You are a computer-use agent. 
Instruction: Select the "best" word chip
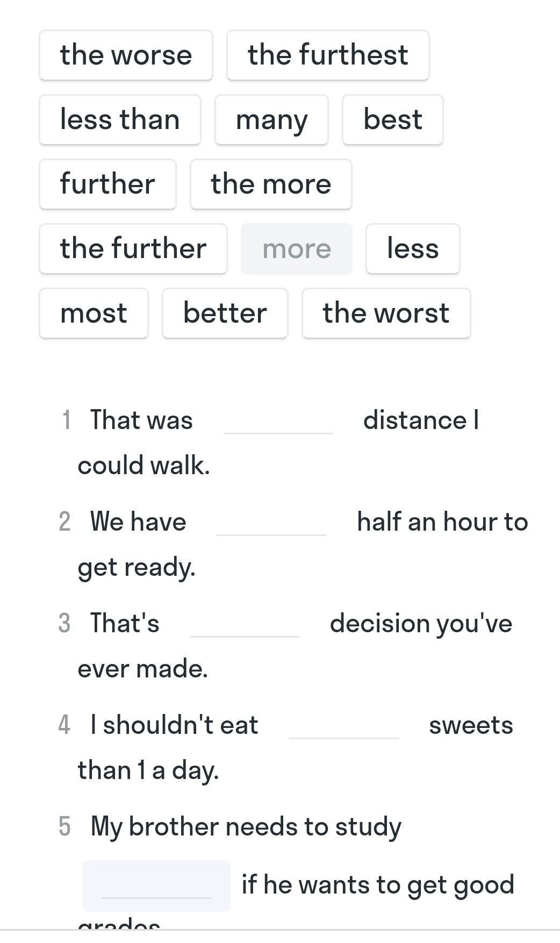[x=392, y=120]
